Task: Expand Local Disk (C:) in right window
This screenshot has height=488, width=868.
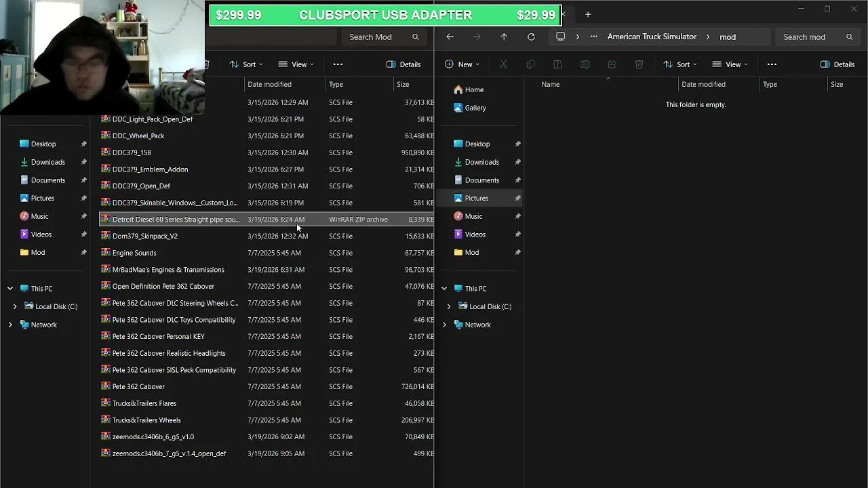Action: [x=449, y=306]
